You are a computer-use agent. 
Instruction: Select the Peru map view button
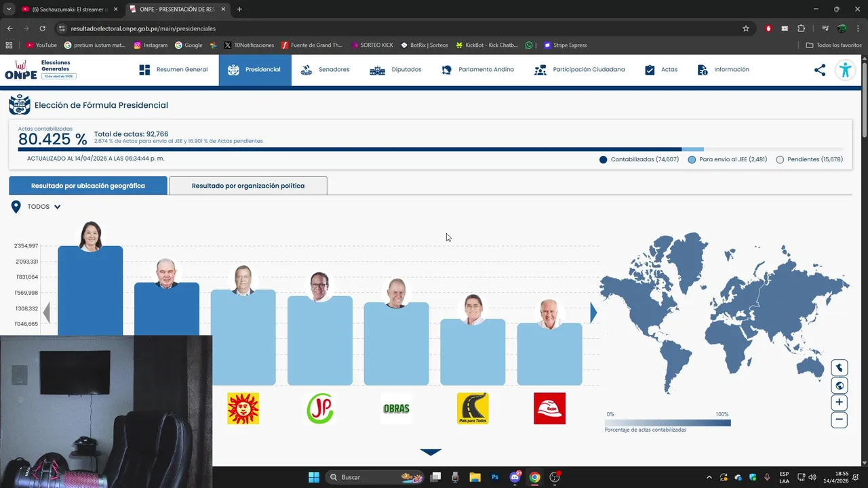(840, 368)
